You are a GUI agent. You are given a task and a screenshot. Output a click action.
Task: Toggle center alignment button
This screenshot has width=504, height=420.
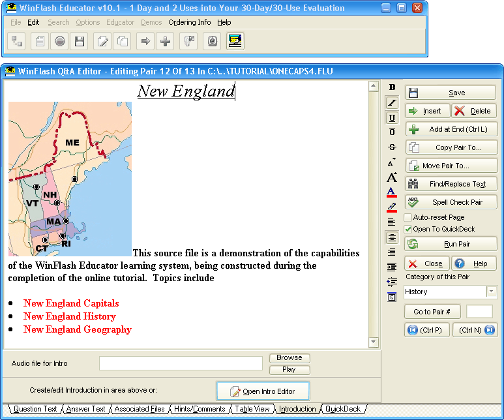(392, 237)
